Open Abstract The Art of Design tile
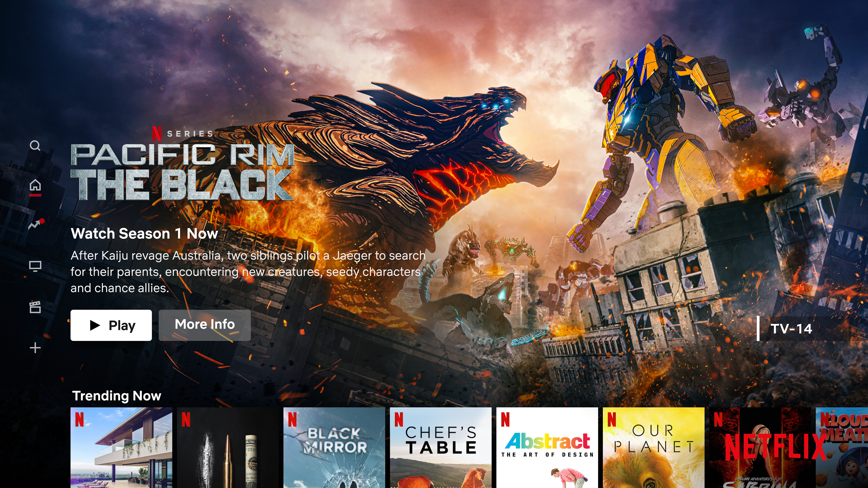The width and height of the screenshot is (868, 488). (547, 447)
